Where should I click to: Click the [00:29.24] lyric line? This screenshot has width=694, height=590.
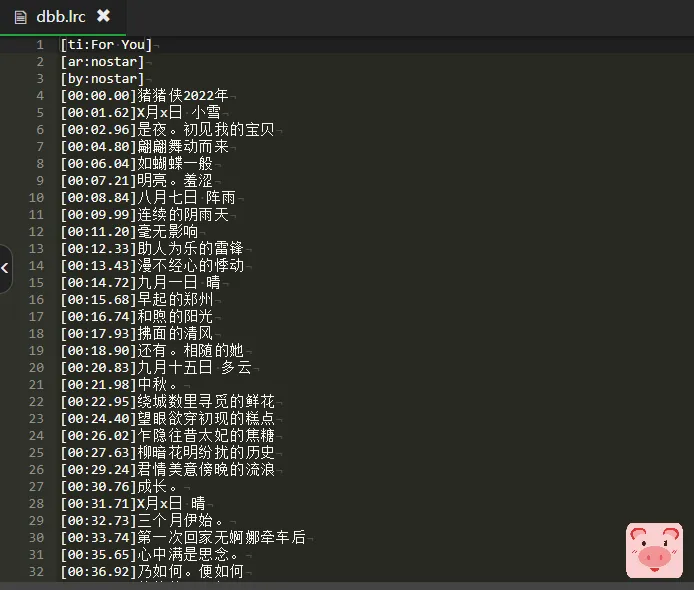point(167,470)
